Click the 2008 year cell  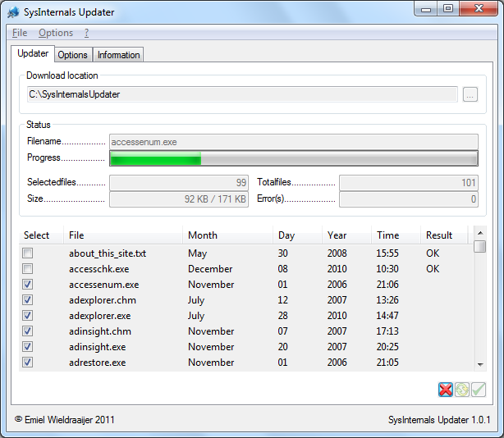(337, 253)
